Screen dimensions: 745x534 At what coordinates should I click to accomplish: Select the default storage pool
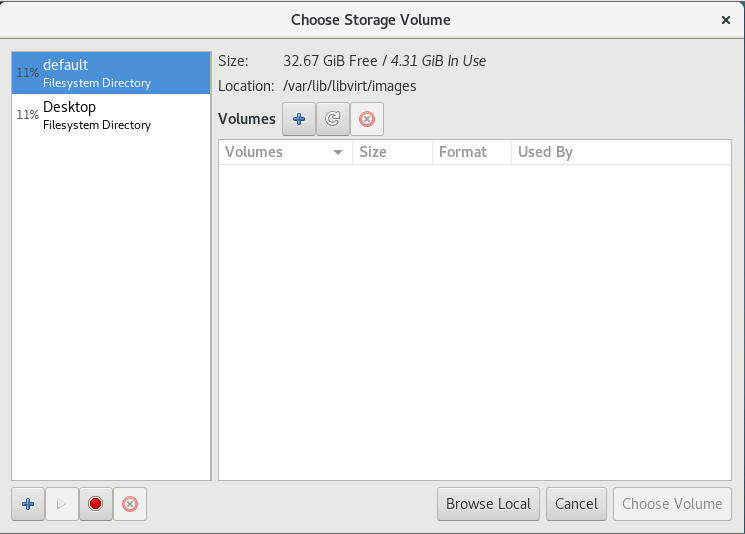tap(111, 73)
